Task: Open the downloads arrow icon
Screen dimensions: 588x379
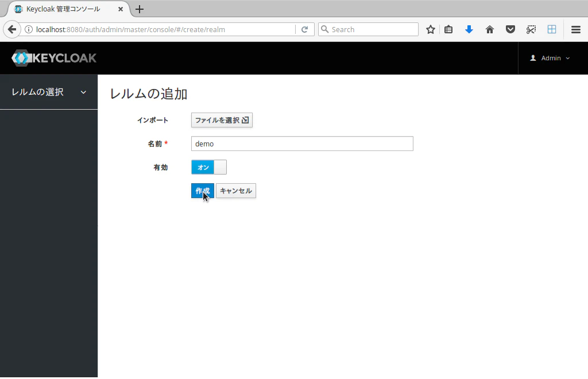Action: click(x=469, y=29)
